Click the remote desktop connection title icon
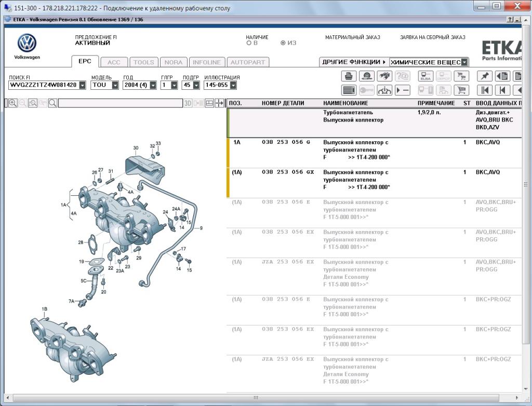The width and height of the screenshot is (532, 406). [x=7, y=7]
